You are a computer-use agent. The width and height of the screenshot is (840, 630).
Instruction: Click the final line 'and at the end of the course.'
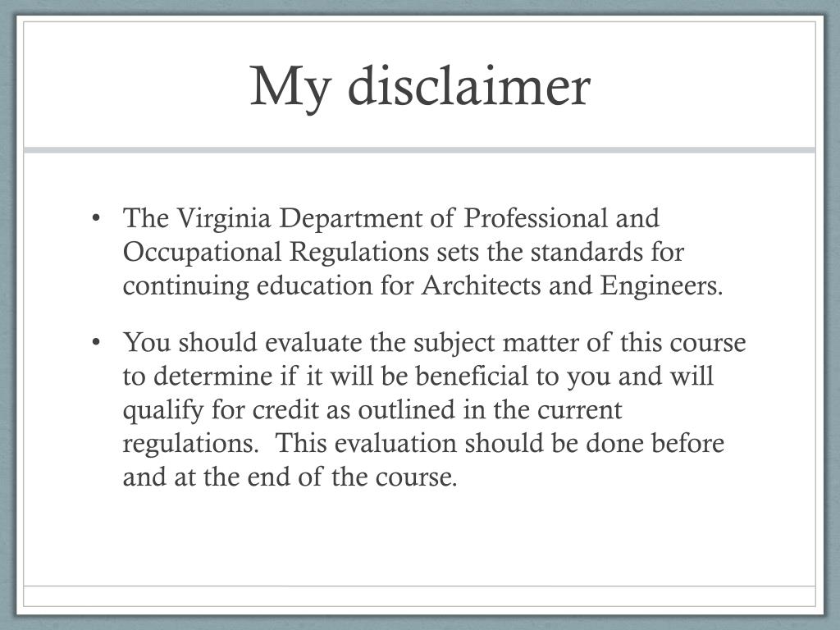point(290,477)
